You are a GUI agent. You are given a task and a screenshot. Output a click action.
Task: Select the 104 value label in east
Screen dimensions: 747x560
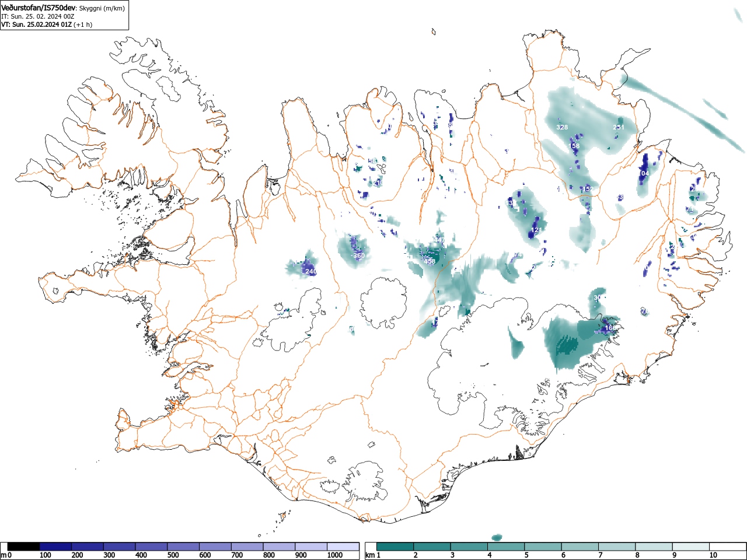(644, 174)
